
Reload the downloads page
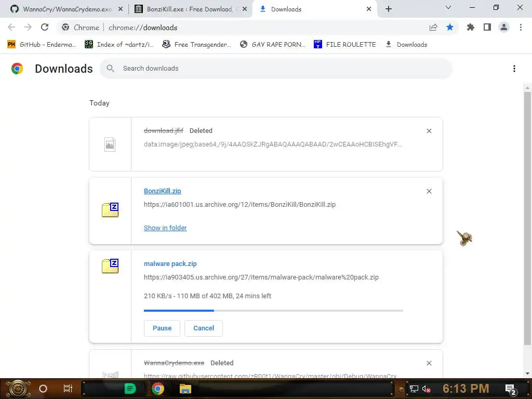coord(45,27)
